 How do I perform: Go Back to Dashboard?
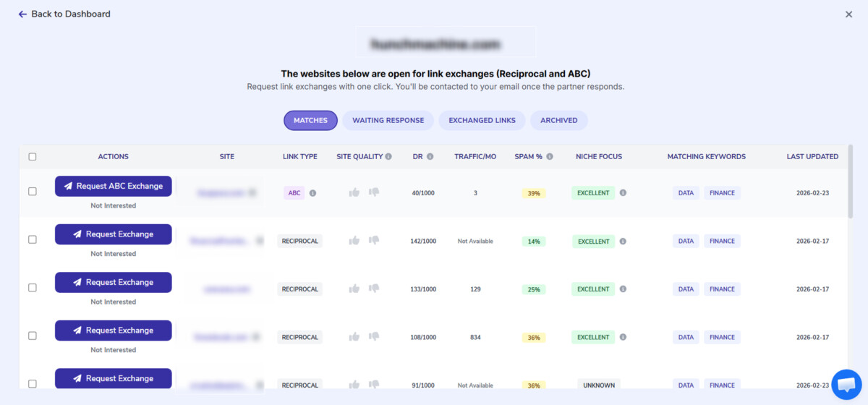(64, 14)
